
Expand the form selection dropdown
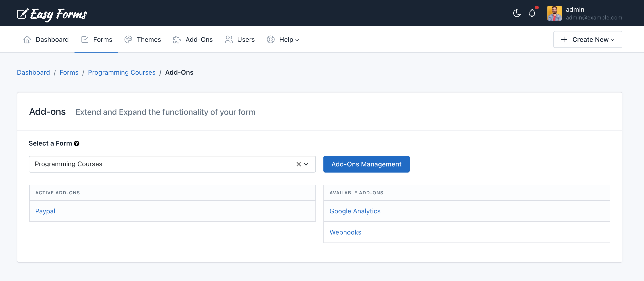coord(306,164)
